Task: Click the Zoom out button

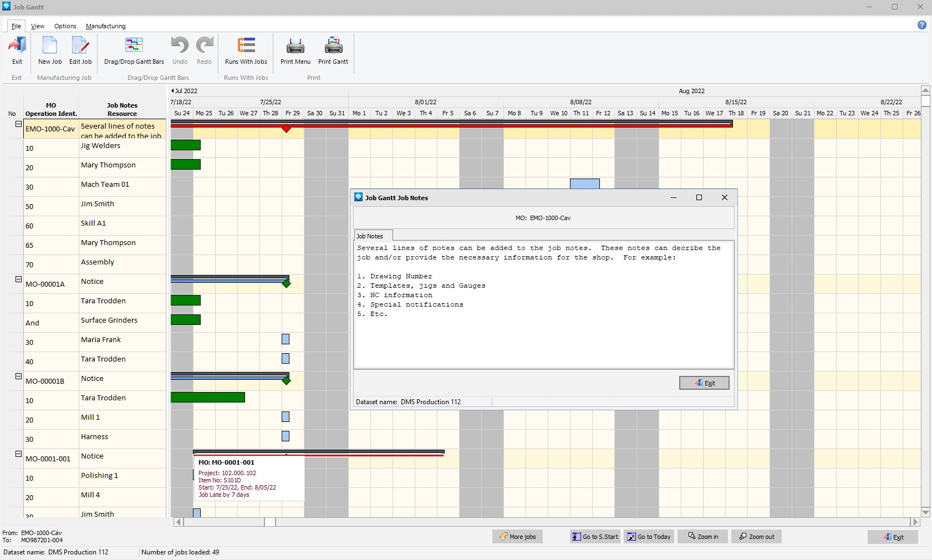Action: [756, 537]
